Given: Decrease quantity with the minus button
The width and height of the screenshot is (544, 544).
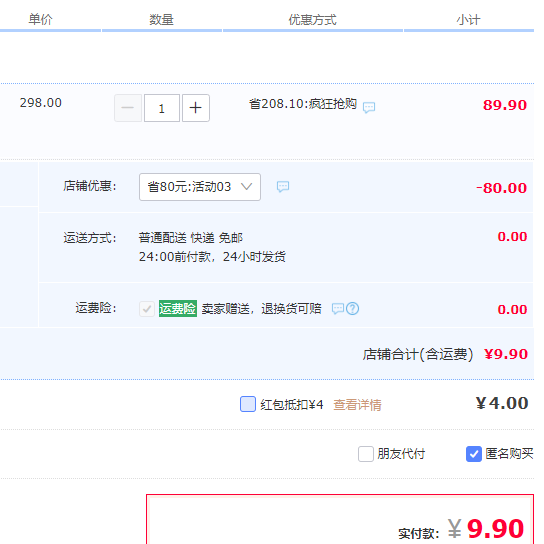Looking at the screenshot, I should (128, 108).
